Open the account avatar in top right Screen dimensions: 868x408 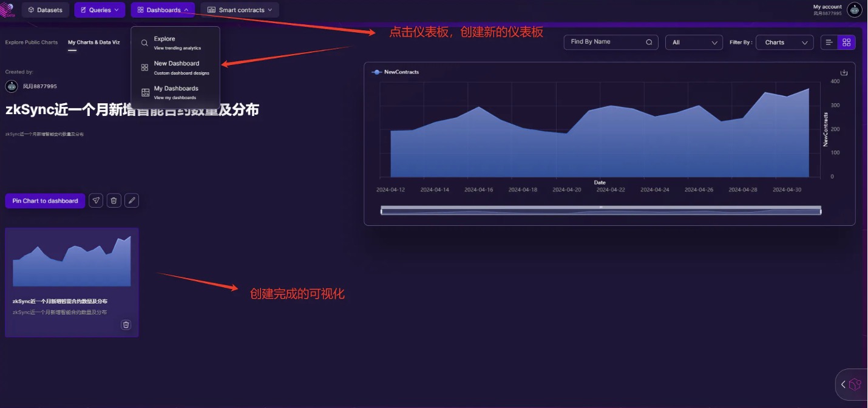[x=854, y=10]
